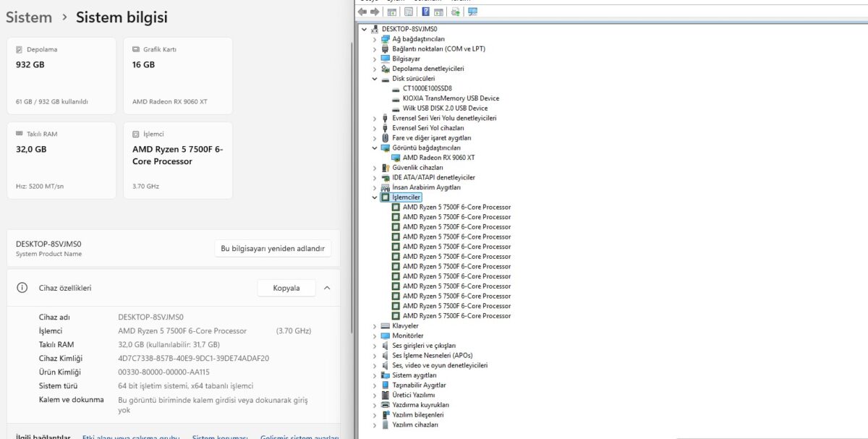Click the network adapter icon beside Ağ bağdaştırıcıları
Image resolution: width=868 pixels, height=439 pixels.
[x=385, y=39]
